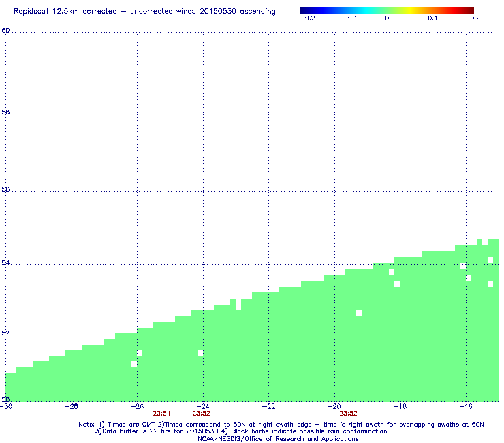Click the 0.1 color scale label

click(x=432, y=18)
